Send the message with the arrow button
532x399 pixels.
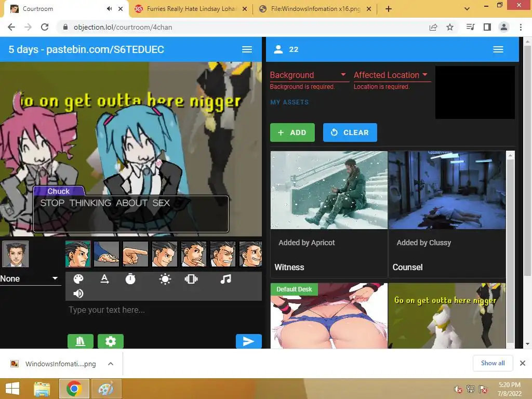[249, 341]
